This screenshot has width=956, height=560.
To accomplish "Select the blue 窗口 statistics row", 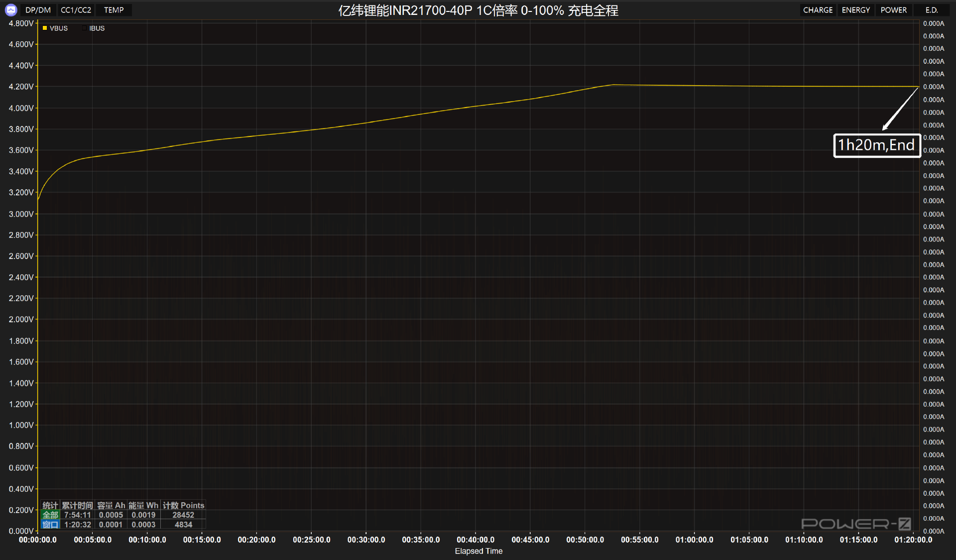I will (50, 524).
